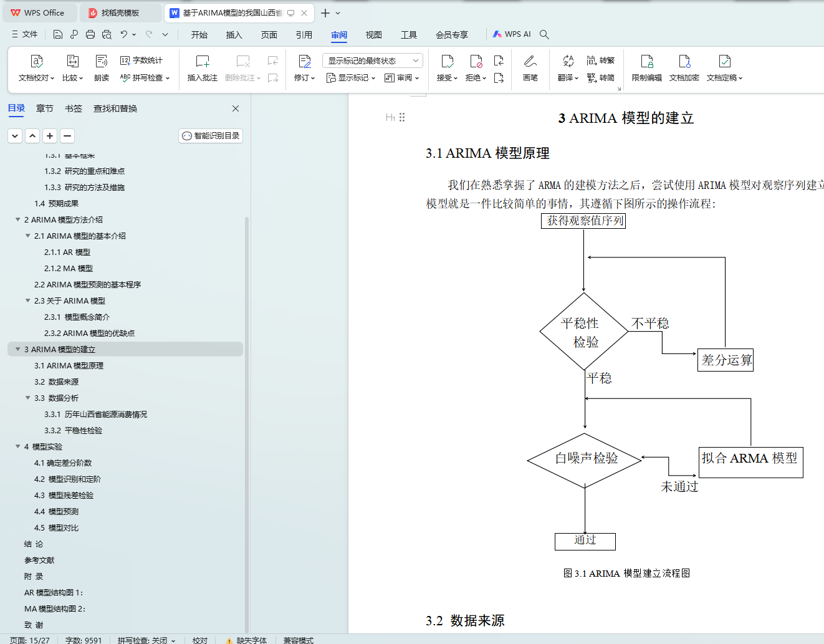The image size is (824, 644).
Task: Go to 参考文献 in the outline
Action: [x=39, y=560]
